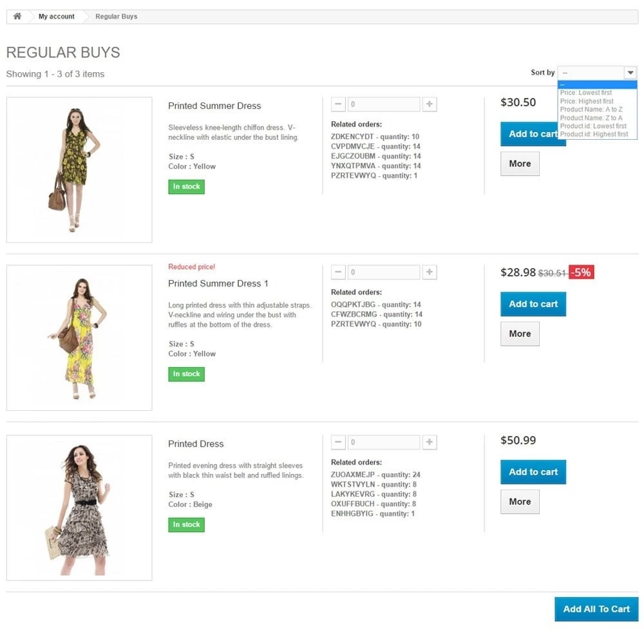Choose 'Price: Highest first' sort option
Viewport: 644px width, 644px height.
[587, 101]
